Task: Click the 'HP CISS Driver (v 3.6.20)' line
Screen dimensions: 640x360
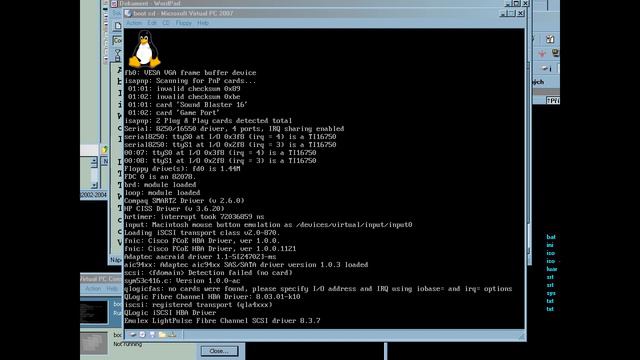Action: (174, 209)
